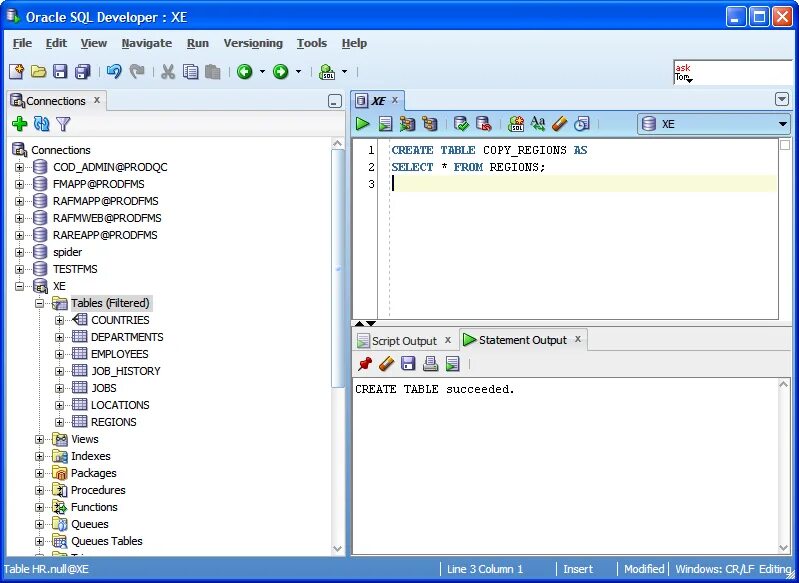Click the Insert mode status indicator
Viewport: 799px width, 583px height.
pyautogui.click(x=578, y=569)
